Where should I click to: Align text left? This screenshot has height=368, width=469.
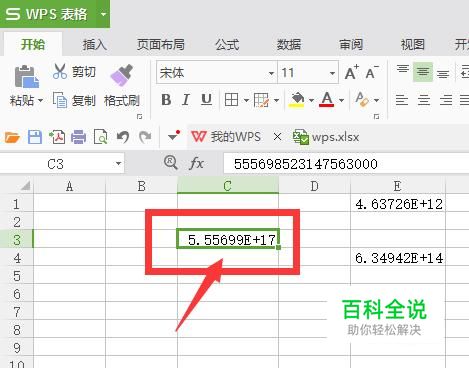[402, 100]
